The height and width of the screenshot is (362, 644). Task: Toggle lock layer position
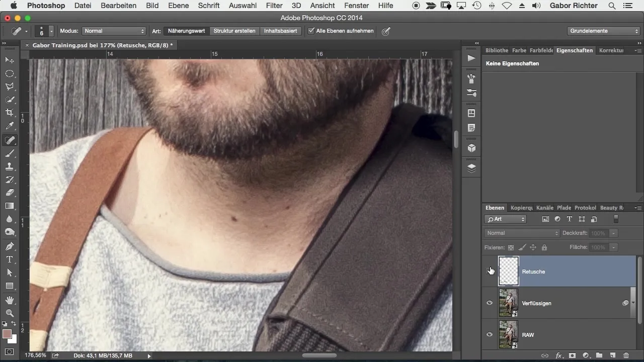[533, 247]
